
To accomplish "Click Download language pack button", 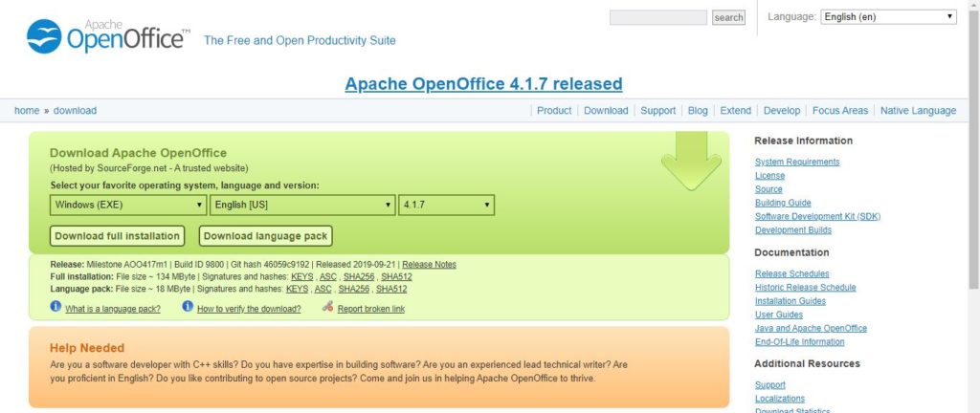I will (x=266, y=236).
